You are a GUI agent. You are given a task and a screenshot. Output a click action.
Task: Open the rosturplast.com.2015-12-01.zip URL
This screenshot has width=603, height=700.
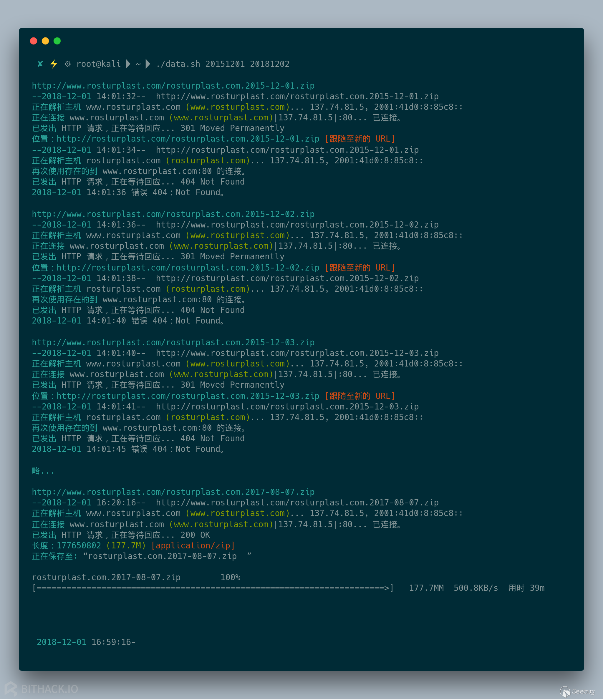click(172, 85)
